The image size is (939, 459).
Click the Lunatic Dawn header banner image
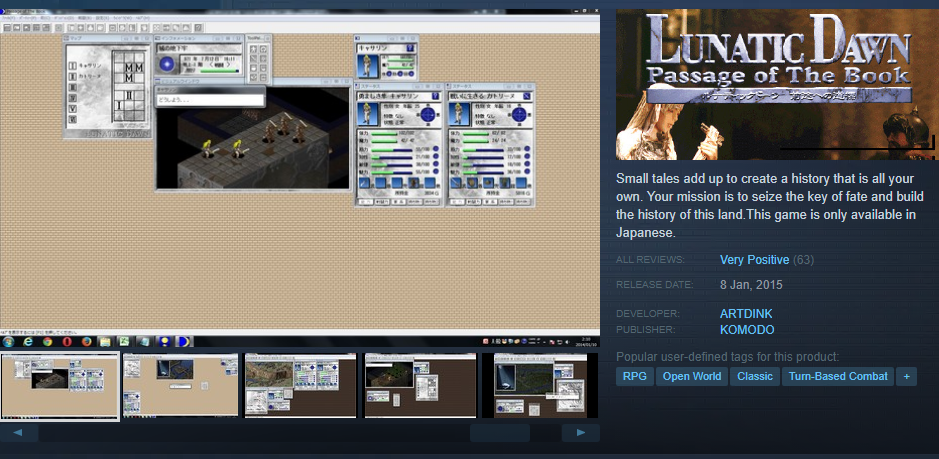coord(776,84)
